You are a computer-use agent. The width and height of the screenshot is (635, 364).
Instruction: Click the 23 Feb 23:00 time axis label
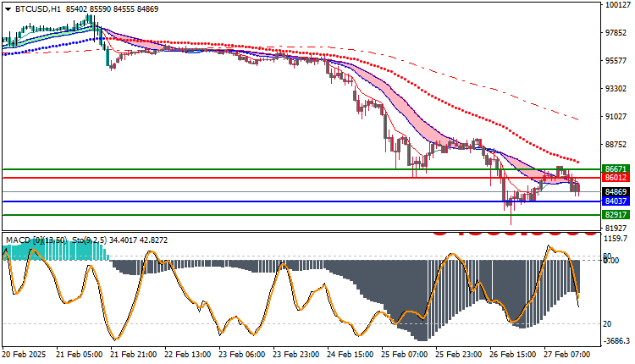tap(296, 355)
